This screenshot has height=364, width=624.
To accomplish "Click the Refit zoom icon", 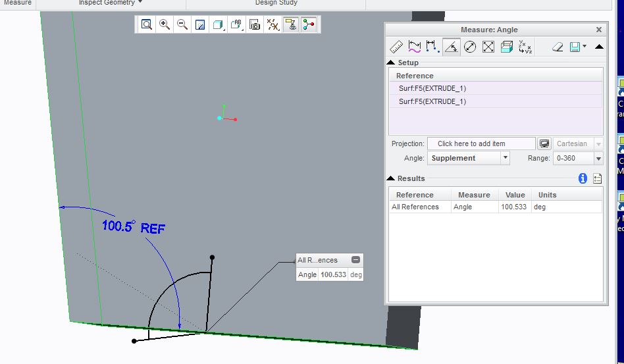I will tap(147, 24).
